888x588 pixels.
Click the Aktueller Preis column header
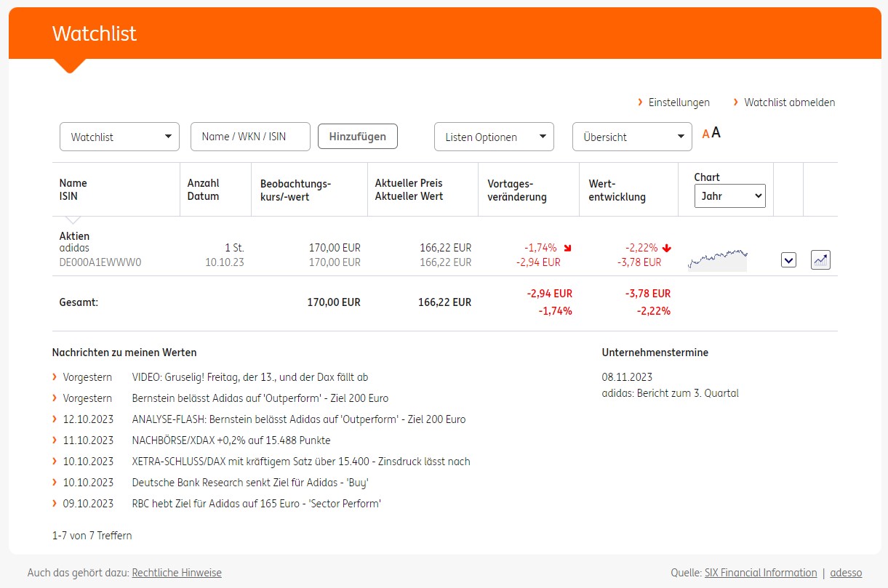(409, 190)
